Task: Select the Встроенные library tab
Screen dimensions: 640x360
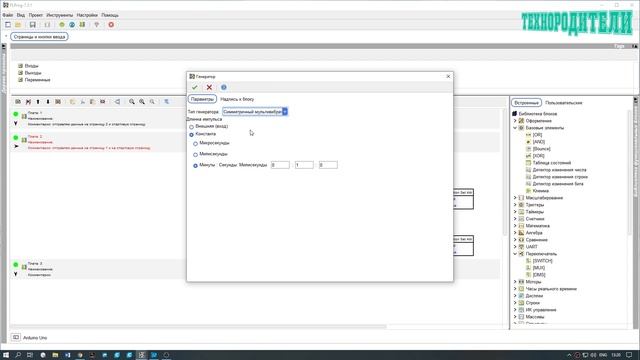Action: coord(527,103)
